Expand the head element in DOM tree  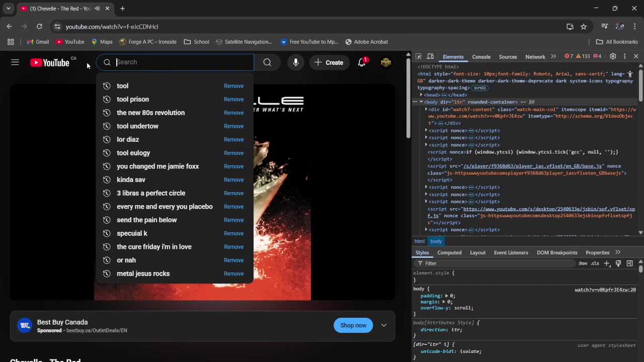421,95
